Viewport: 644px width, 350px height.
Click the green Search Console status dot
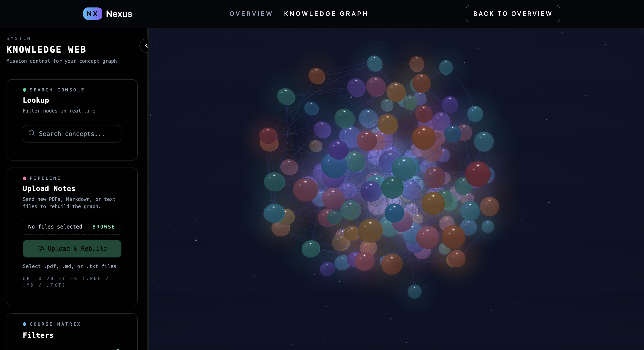(25, 90)
